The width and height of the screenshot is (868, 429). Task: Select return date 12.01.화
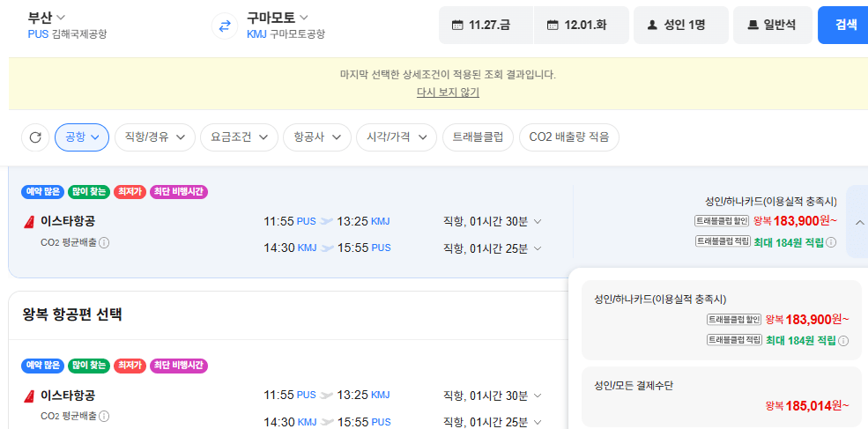click(x=582, y=25)
